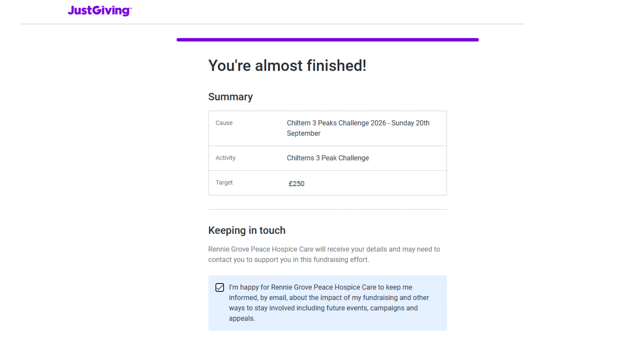
Task: Click the JustGiving logo
Action: click(100, 11)
